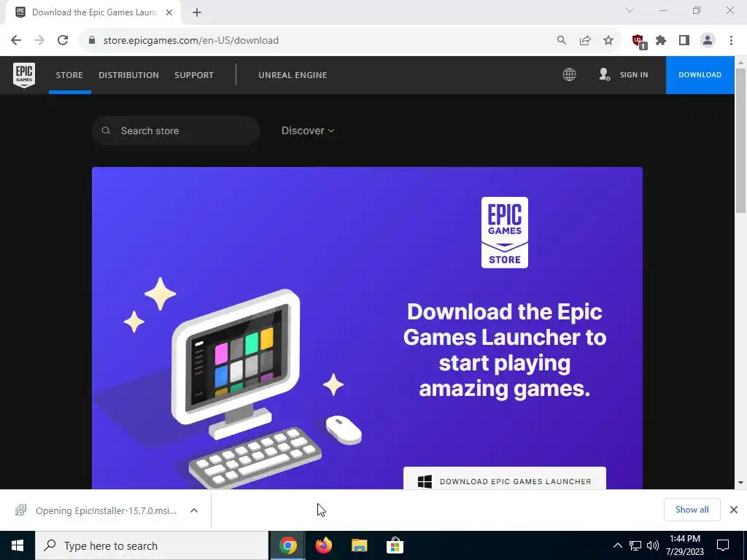The width and height of the screenshot is (747, 560).
Task: Expand the Discover dropdown
Action: click(x=308, y=131)
